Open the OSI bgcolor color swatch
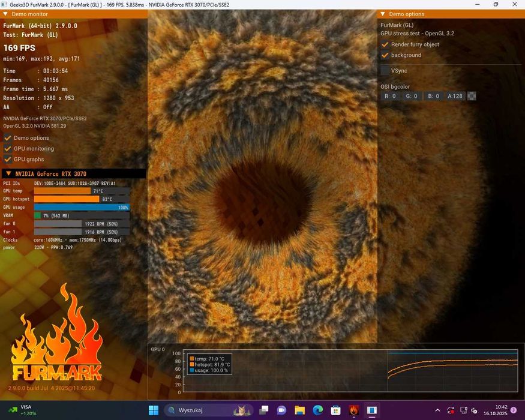Image resolution: width=525 pixels, height=420 pixels. point(472,96)
